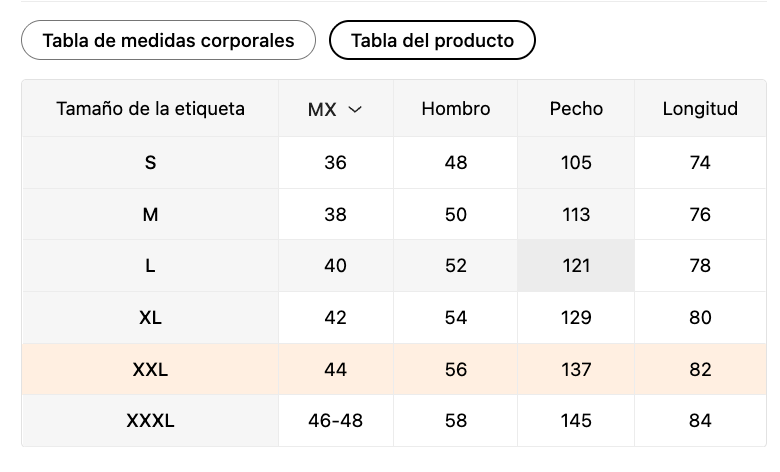Click the Pecho value 137 cell

coord(576,370)
